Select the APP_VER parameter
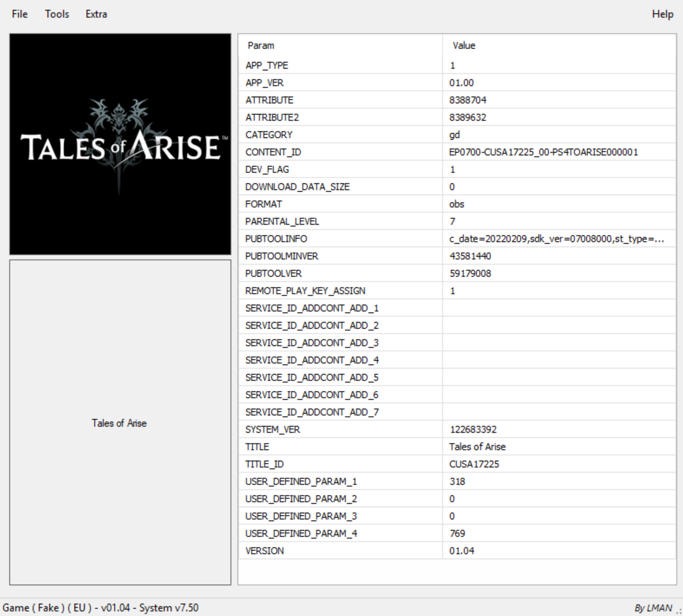Viewport: 683px width, 616px height. 264,83
